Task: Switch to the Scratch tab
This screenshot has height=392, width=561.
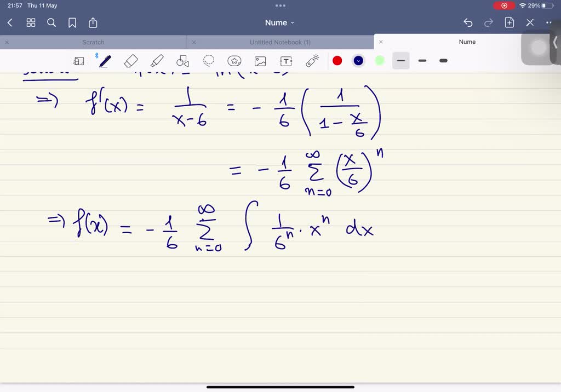Action: (93, 42)
